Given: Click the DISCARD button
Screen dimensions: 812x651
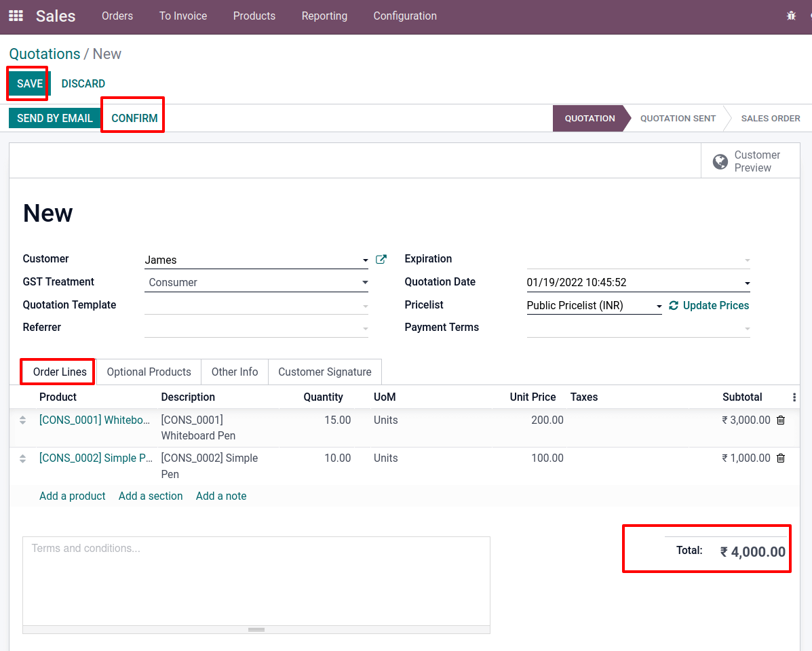Looking at the screenshot, I should 83,84.
